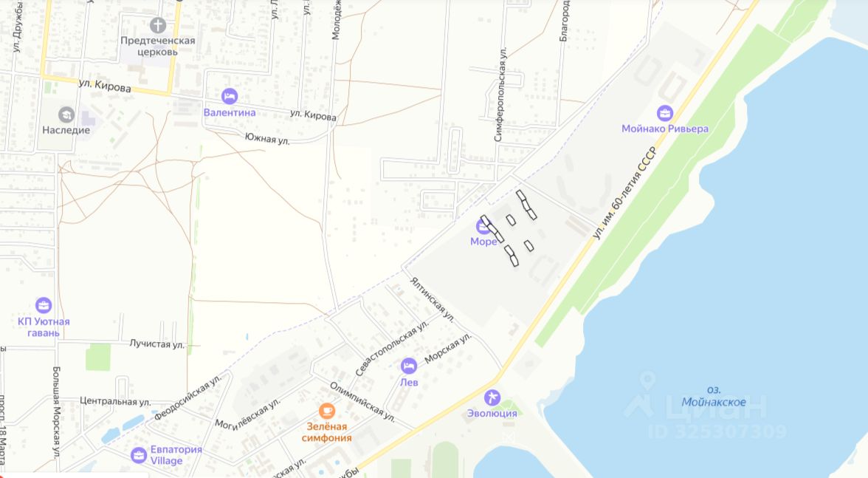The image size is (868, 478).
Task: Open the Наследие graduation cap marker
Action: point(66,115)
